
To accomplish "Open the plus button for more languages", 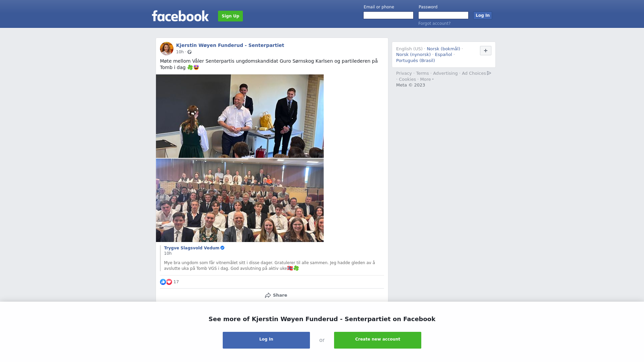I will click(486, 51).
